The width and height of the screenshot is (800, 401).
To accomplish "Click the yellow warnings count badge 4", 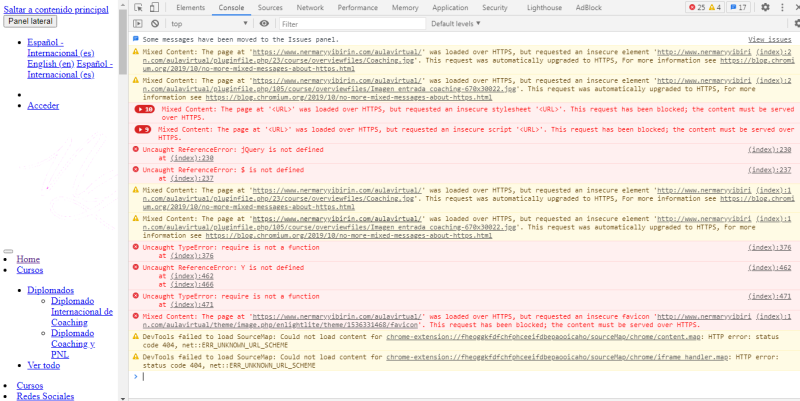I will (x=715, y=8).
